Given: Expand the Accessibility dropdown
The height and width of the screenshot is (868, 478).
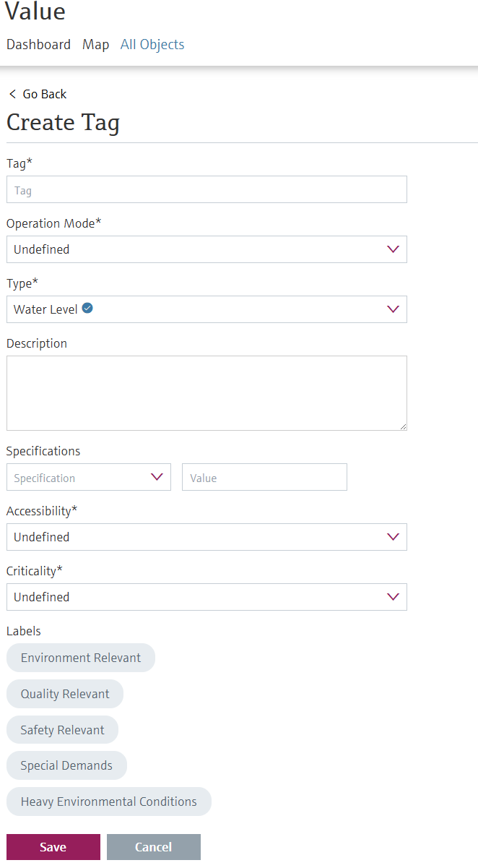Looking at the screenshot, I should click(207, 537).
